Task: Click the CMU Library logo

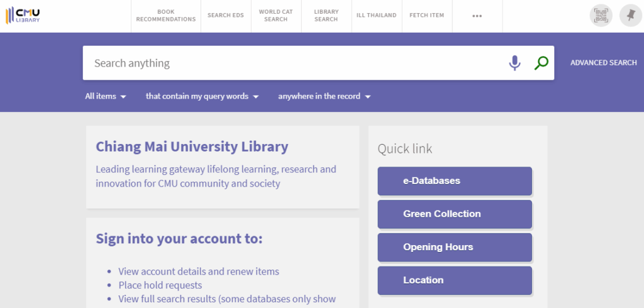Action: coord(23,15)
